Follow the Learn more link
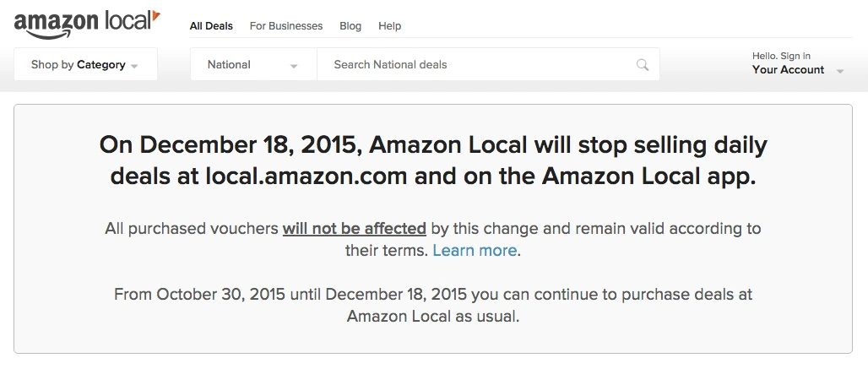The height and width of the screenshot is (369, 868). (x=475, y=251)
